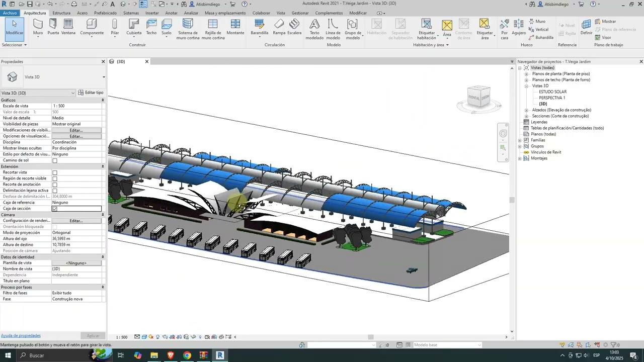Click Windows Start button
The height and width of the screenshot is (362, 644).
(8, 355)
